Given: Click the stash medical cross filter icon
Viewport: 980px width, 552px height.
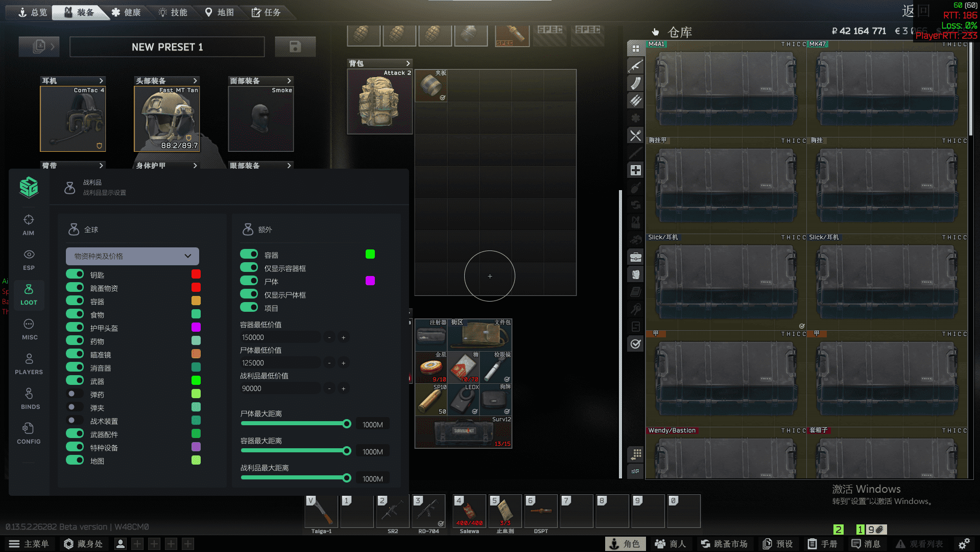Looking at the screenshot, I should pyautogui.click(x=635, y=170).
